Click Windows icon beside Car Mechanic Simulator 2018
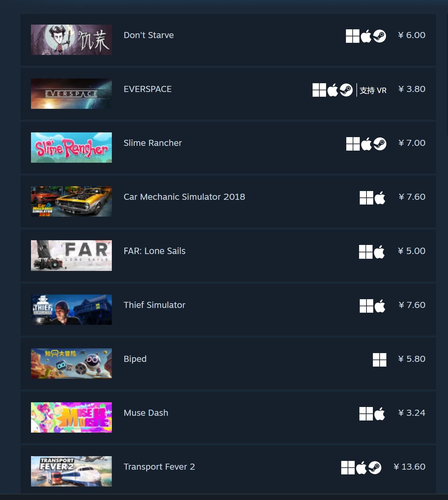The image size is (448, 500). pyautogui.click(x=366, y=198)
